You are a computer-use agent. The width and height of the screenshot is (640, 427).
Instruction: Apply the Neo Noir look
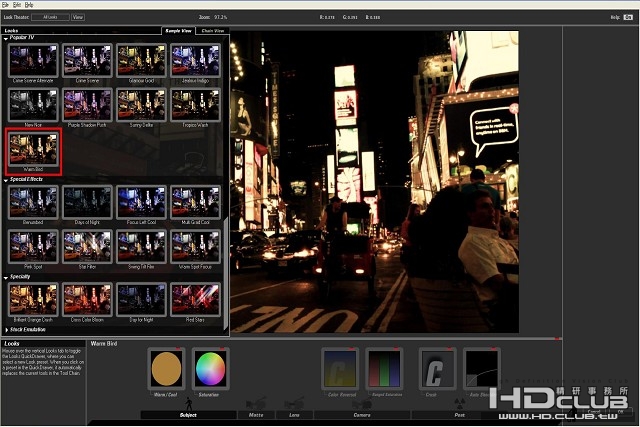[x=33, y=105]
